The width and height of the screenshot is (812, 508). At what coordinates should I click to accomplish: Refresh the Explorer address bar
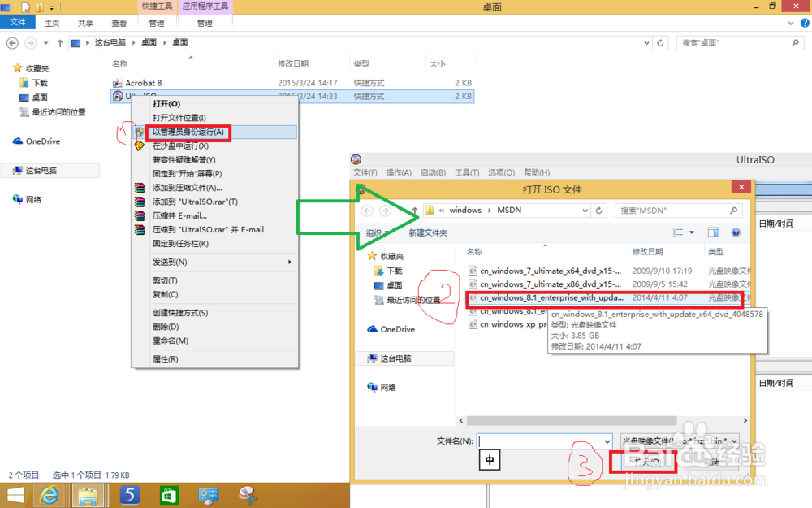tap(660, 43)
